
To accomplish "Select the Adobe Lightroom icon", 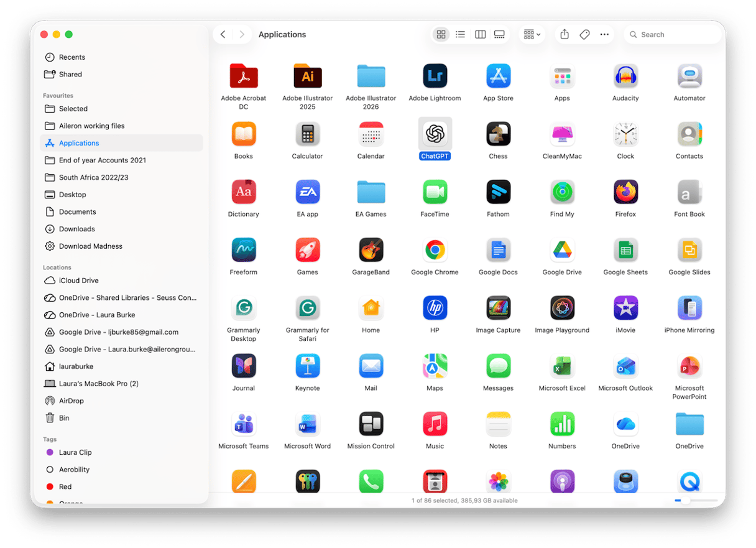I will (435, 76).
